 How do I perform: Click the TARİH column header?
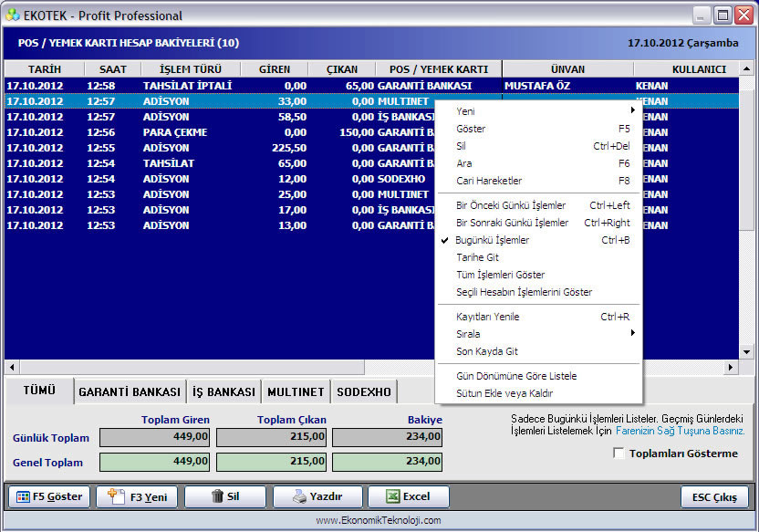click(x=45, y=69)
